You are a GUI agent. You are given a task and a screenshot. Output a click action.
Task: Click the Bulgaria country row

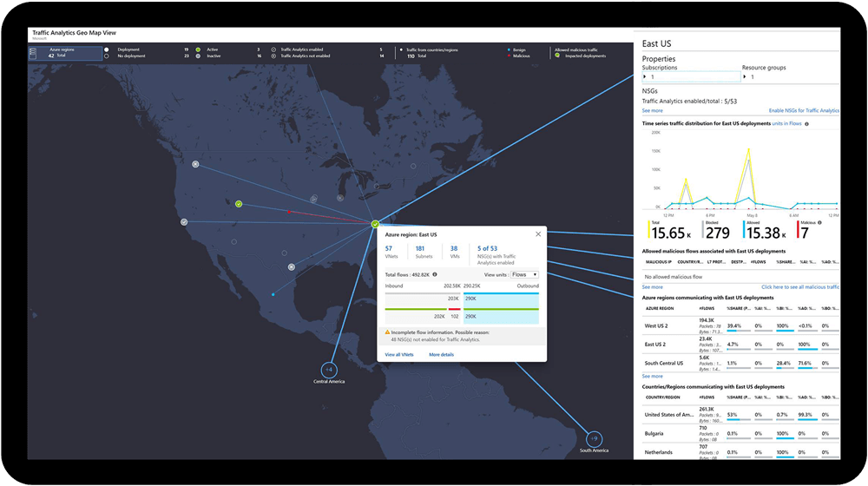[740, 433]
